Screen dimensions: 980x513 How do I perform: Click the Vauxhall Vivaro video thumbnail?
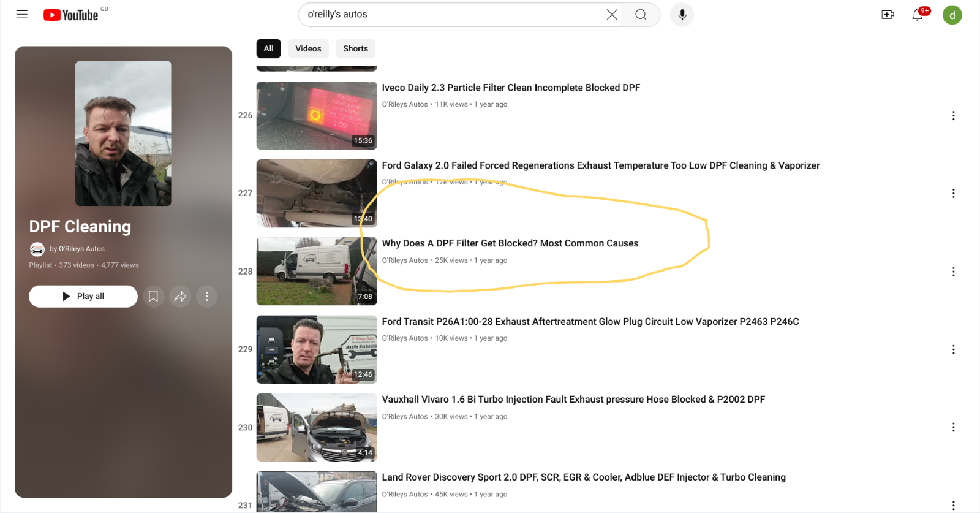(x=317, y=427)
